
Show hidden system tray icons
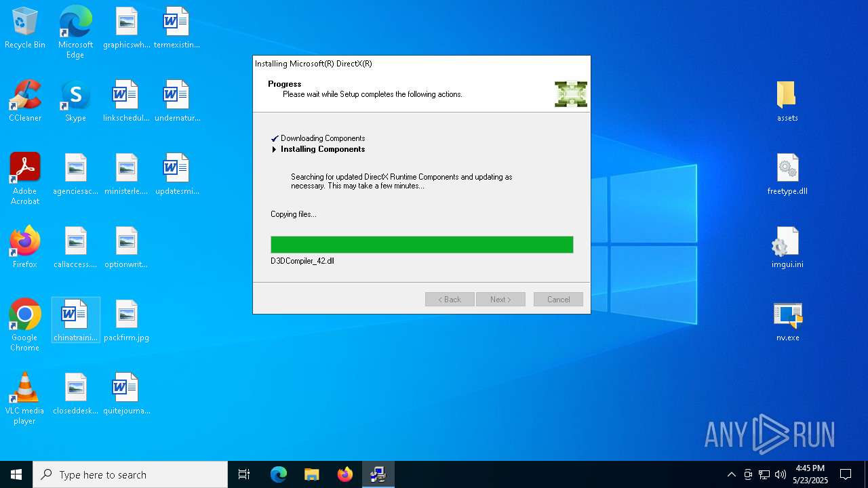coord(731,474)
